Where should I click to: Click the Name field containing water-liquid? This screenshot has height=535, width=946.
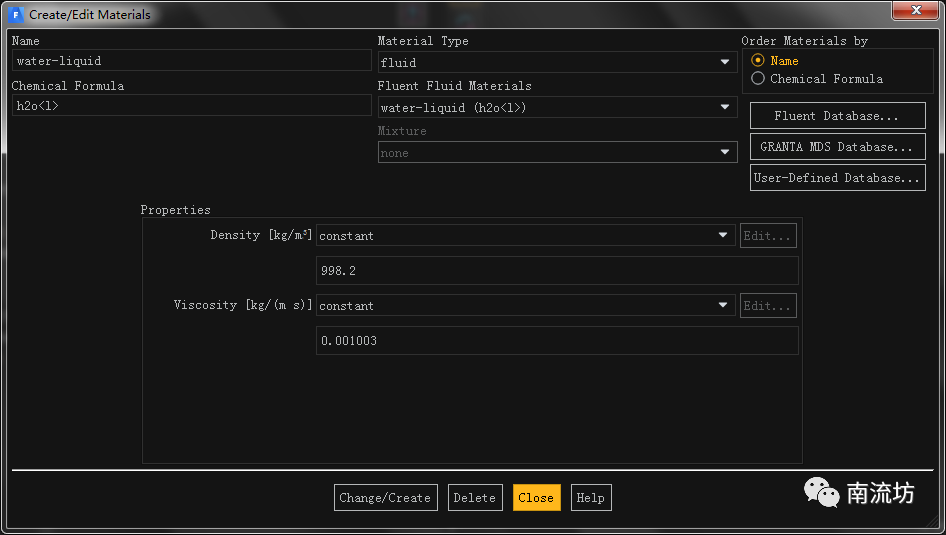tap(191, 60)
